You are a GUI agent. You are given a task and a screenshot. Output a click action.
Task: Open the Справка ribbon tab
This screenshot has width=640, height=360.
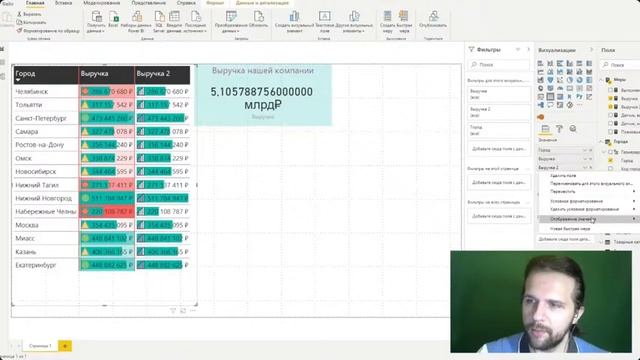(186, 3)
